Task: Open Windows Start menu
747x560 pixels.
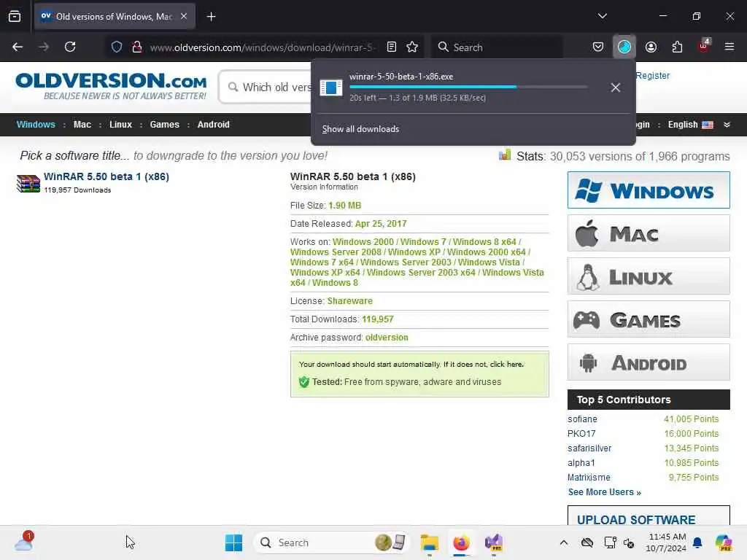Action: click(x=233, y=542)
